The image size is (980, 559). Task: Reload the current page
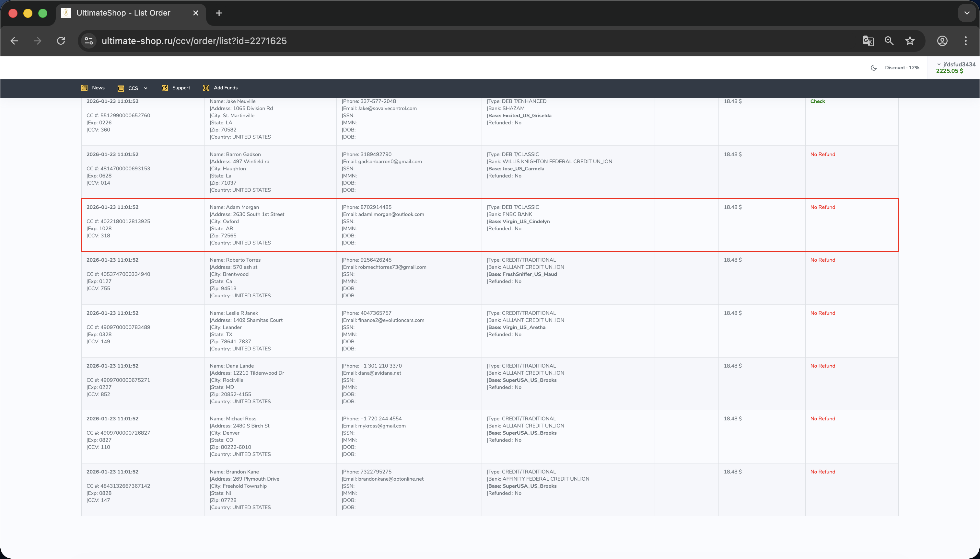click(61, 41)
